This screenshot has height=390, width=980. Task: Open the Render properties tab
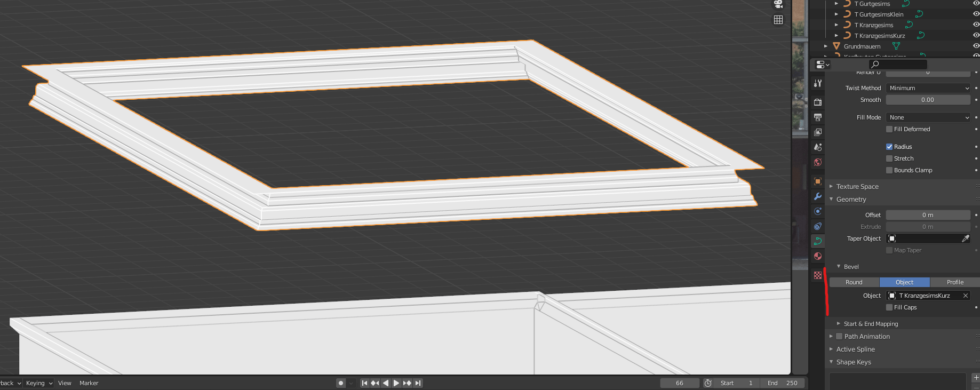tap(818, 102)
